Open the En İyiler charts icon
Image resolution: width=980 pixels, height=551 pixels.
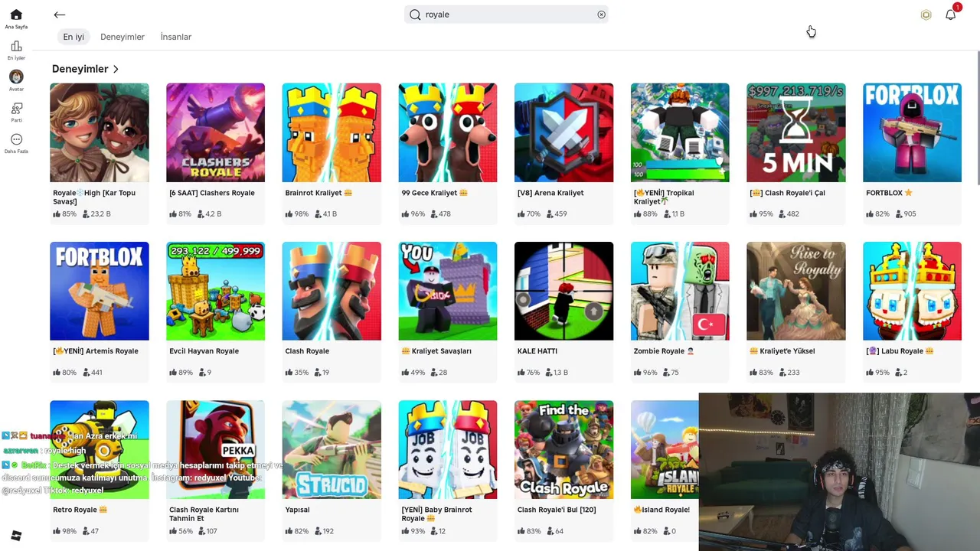point(16,46)
